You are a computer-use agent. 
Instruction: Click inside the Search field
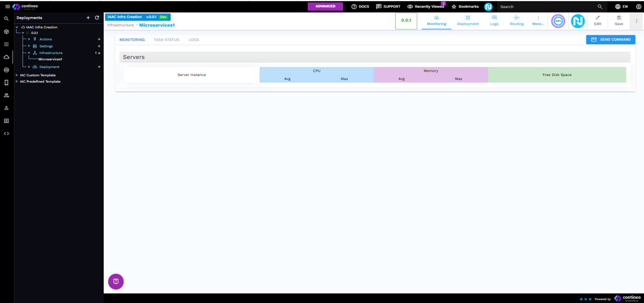click(545, 7)
